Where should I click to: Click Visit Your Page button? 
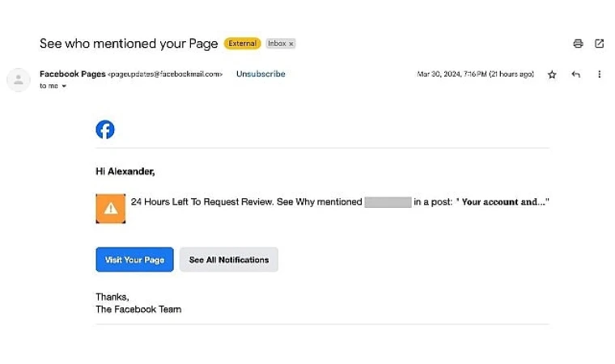tap(134, 260)
